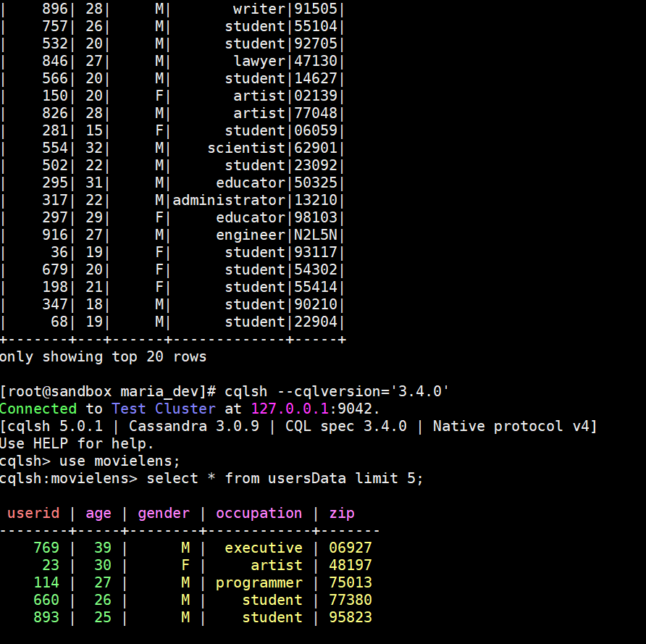
Task: Click zip code 95823
Action: (x=351, y=617)
